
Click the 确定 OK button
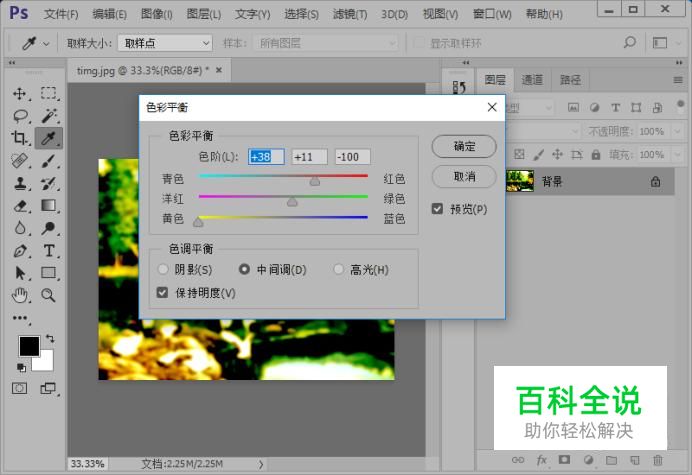[x=464, y=146]
